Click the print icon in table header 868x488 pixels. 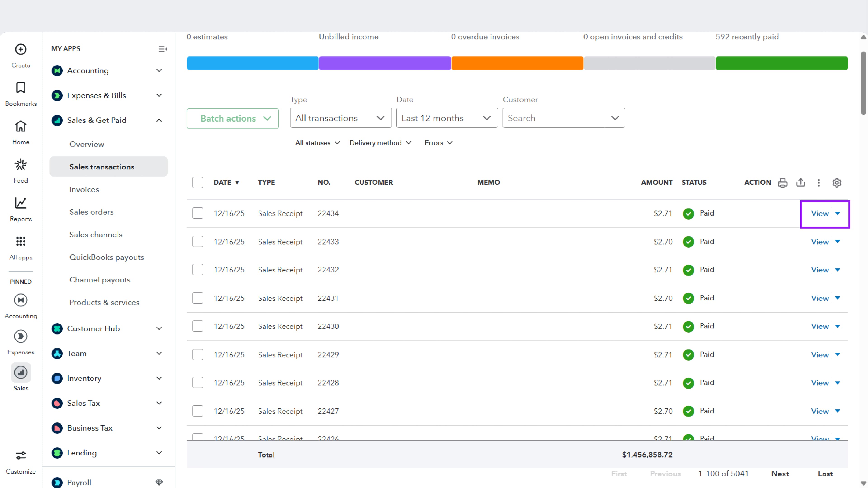[782, 183]
